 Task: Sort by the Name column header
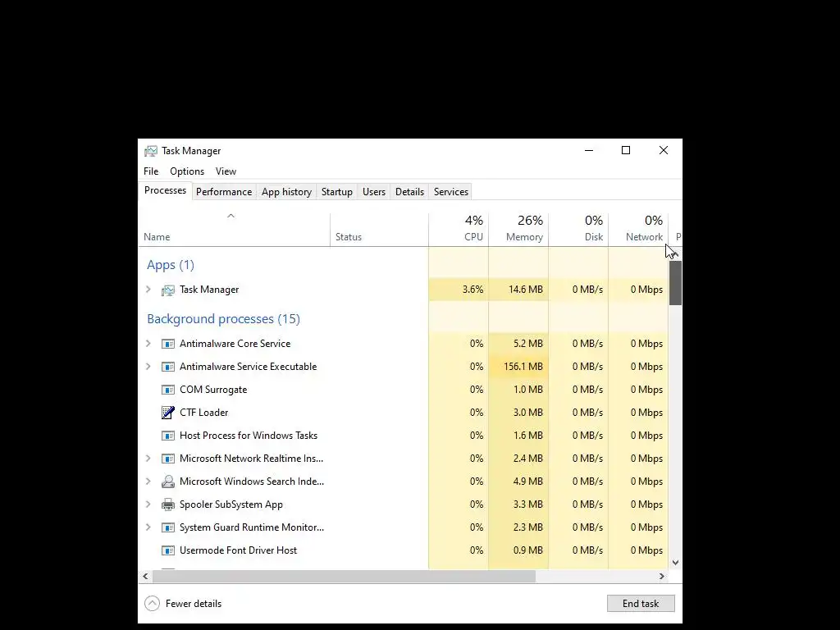[x=234, y=230]
